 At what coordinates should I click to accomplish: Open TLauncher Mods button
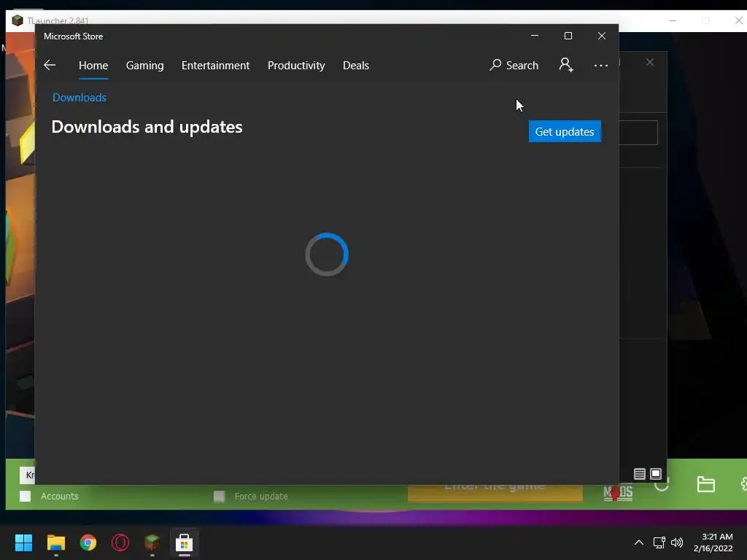pyautogui.click(x=618, y=493)
